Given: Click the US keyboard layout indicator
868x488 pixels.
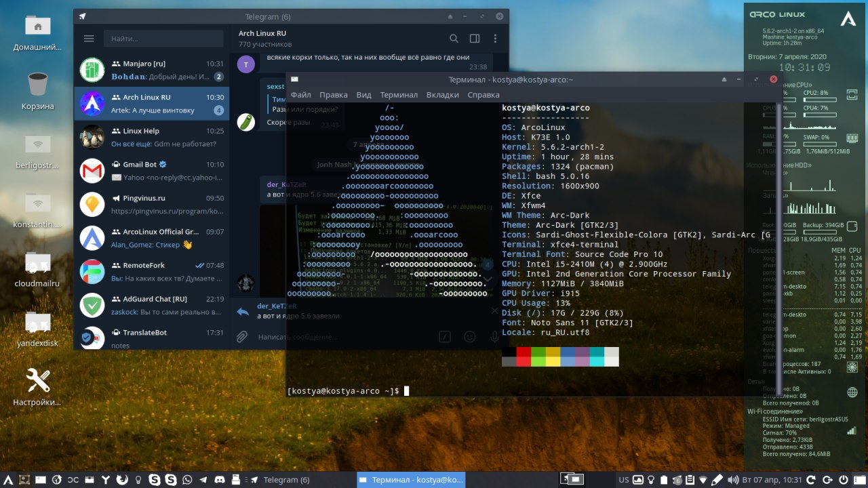Looking at the screenshot, I should coord(624,480).
